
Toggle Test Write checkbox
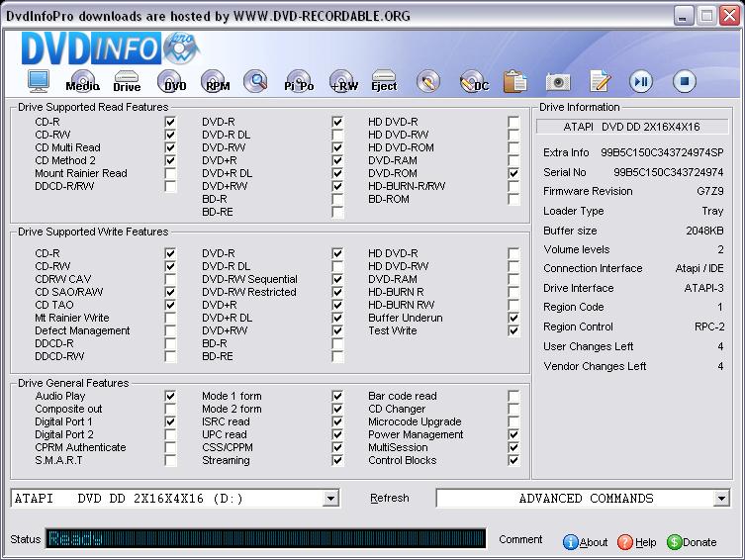pos(513,330)
